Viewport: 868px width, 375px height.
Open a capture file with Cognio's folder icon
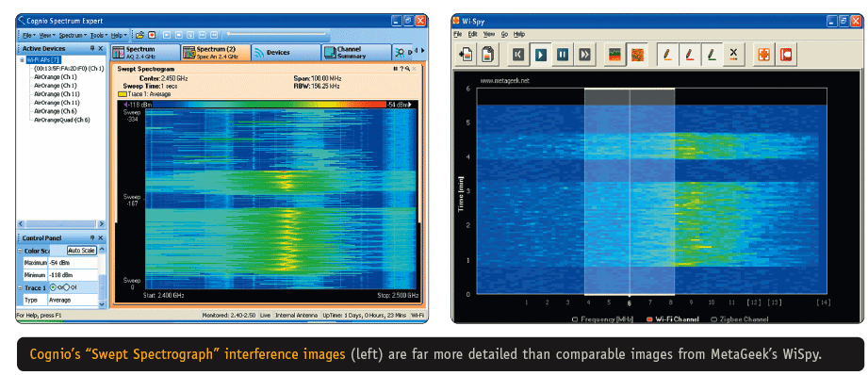coord(139,35)
